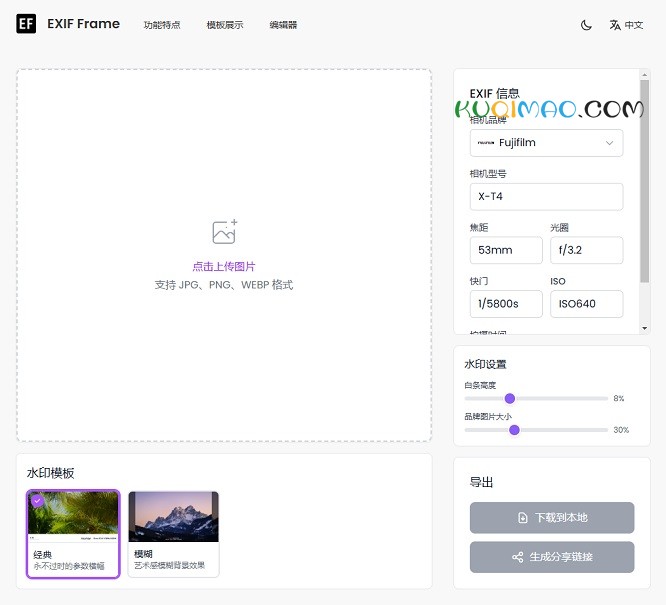Viewport: 666px width, 605px height.
Task: Click share icon in 生成分享链接
Action: 517,557
